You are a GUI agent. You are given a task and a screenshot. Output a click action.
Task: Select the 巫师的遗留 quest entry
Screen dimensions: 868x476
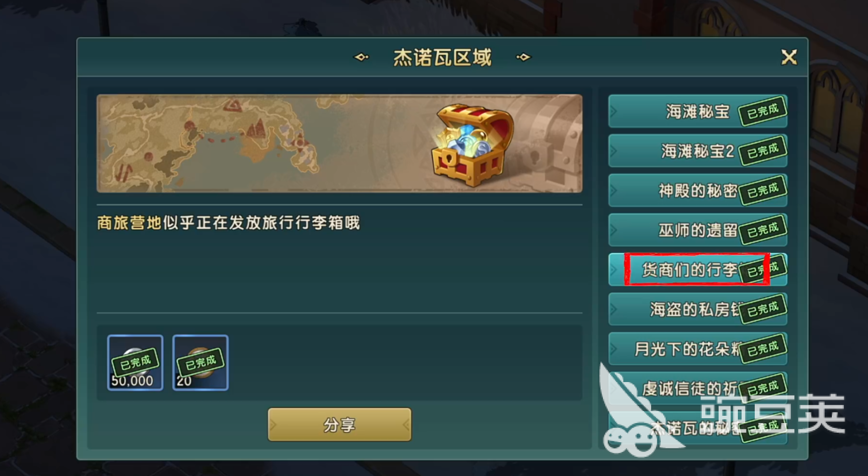(698, 230)
